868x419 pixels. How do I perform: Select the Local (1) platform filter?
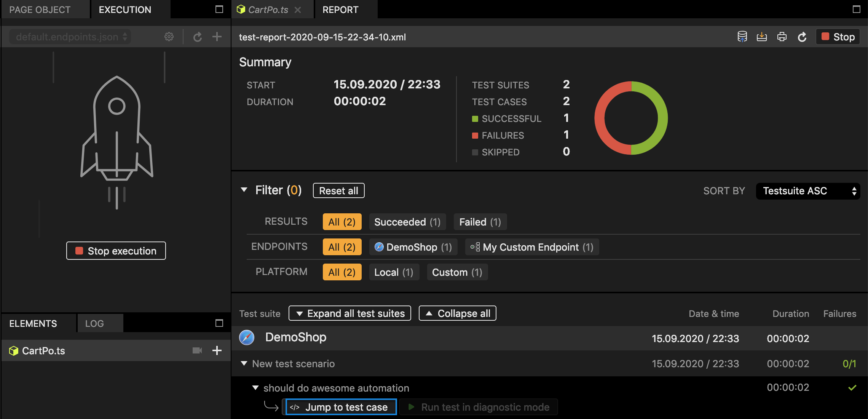(x=394, y=272)
